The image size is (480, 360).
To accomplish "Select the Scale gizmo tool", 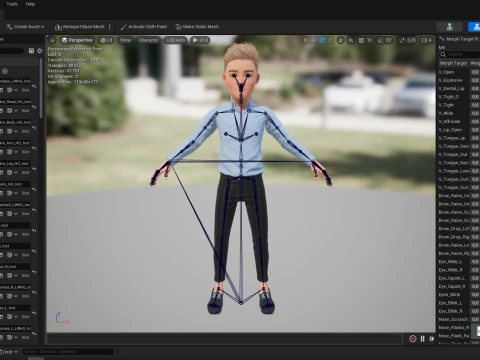I will point(330,40).
